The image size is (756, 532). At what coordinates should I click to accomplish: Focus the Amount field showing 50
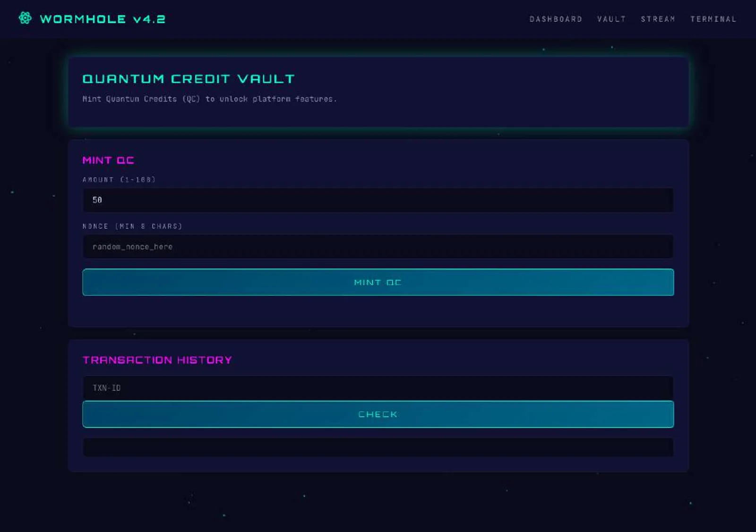[378, 200]
